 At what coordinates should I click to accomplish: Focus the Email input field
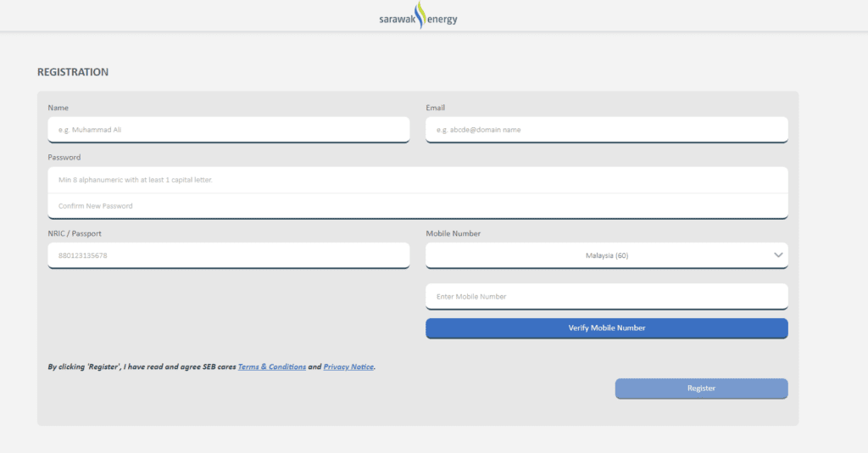coord(607,130)
